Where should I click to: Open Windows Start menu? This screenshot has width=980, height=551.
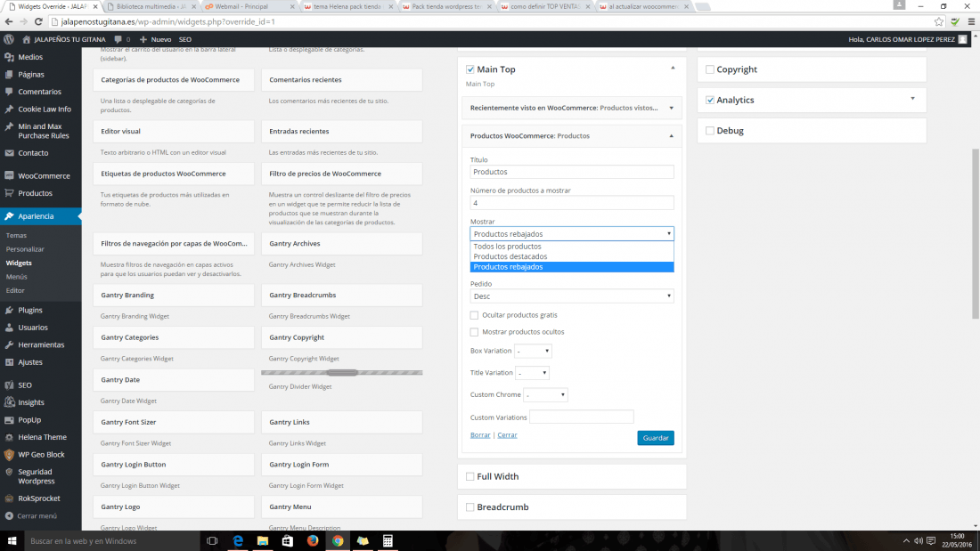(12, 541)
